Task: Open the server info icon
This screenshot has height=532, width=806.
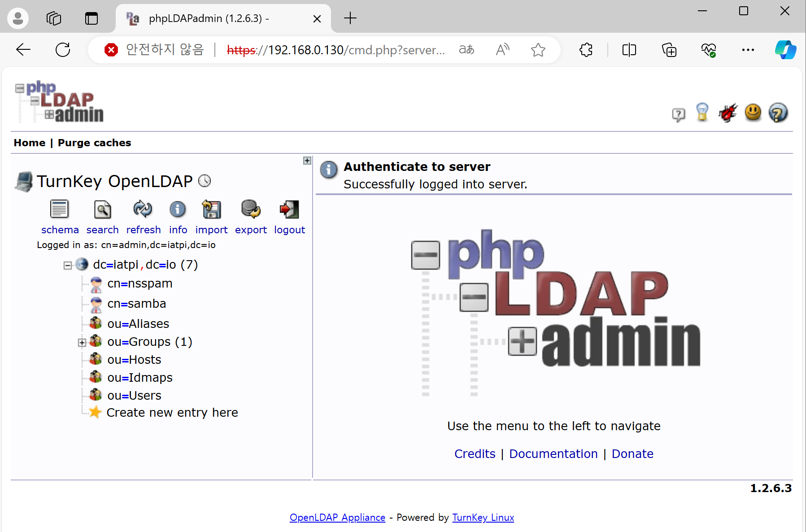Action: click(x=178, y=209)
